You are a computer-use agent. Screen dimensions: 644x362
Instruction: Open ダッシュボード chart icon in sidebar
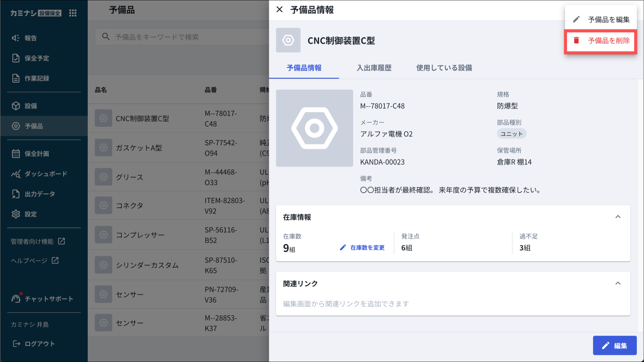point(16,174)
